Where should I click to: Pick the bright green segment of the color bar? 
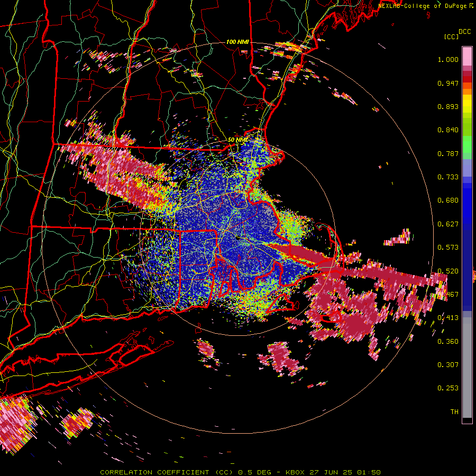pos(467,144)
